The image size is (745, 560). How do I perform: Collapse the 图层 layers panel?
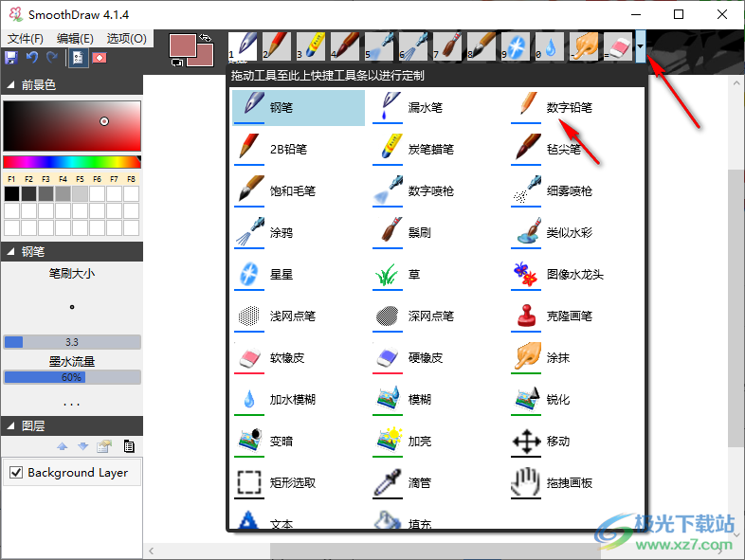pyautogui.click(x=10, y=426)
